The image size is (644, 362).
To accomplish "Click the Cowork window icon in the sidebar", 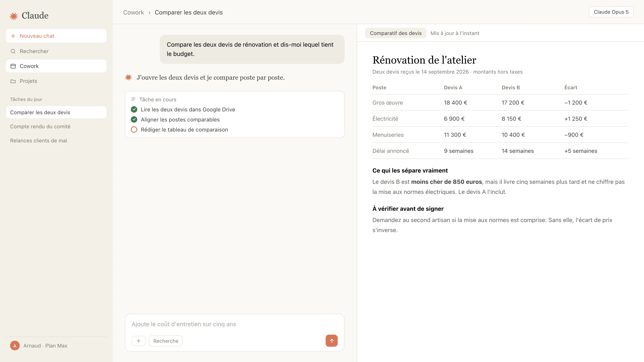I will coord(13,66).
